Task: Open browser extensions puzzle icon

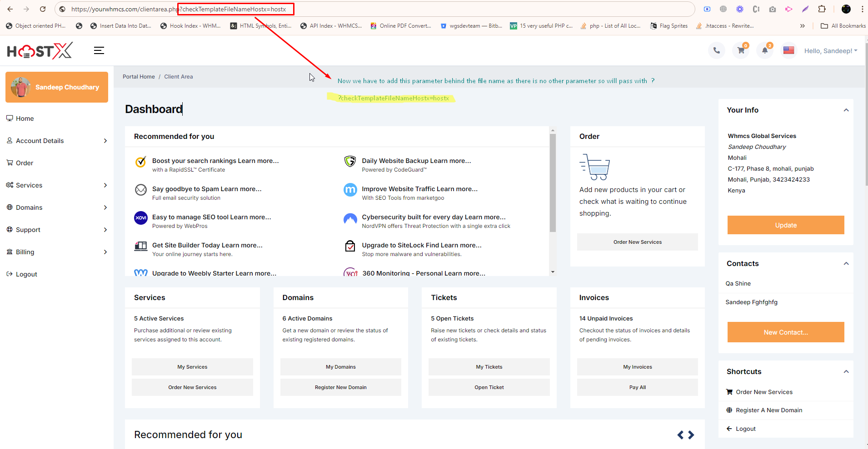Action: click(822, 9)
